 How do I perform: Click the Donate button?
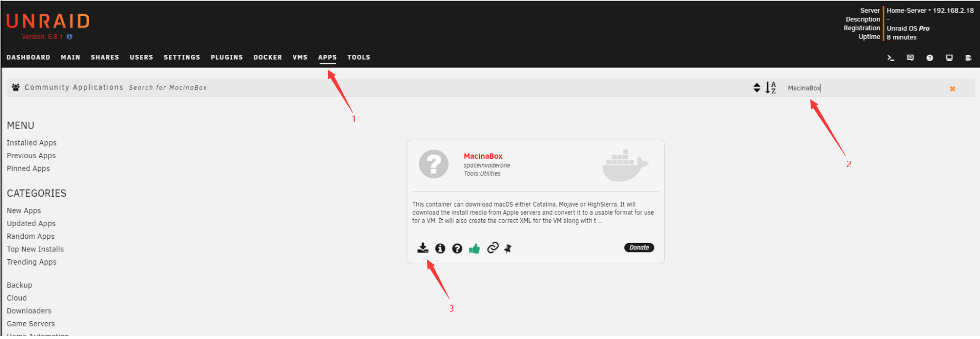pos(639,248)
